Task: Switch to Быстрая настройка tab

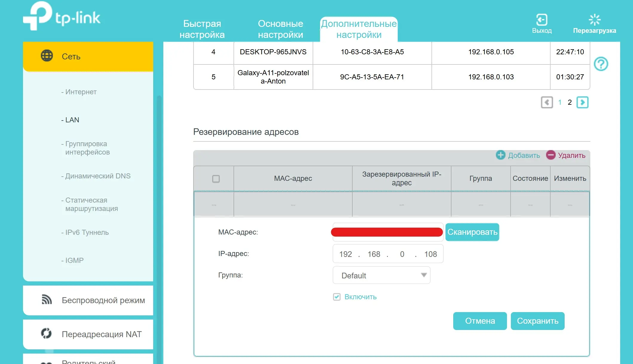Action: click(x=202, y=29)
